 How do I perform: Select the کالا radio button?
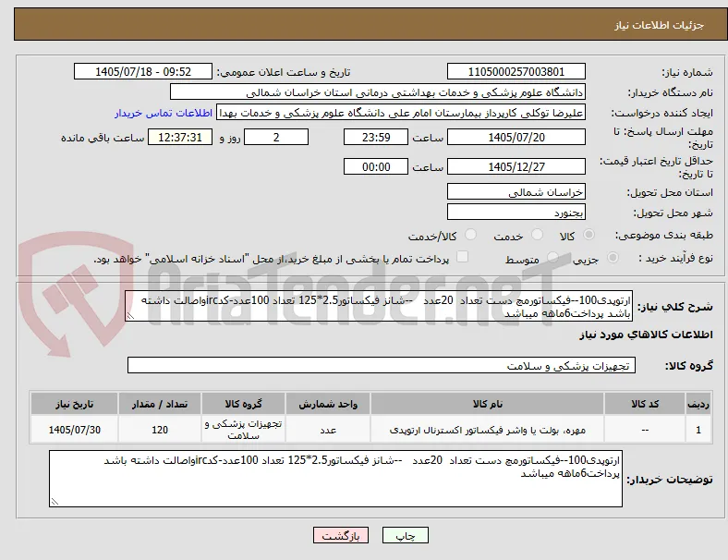pos(588,235)
